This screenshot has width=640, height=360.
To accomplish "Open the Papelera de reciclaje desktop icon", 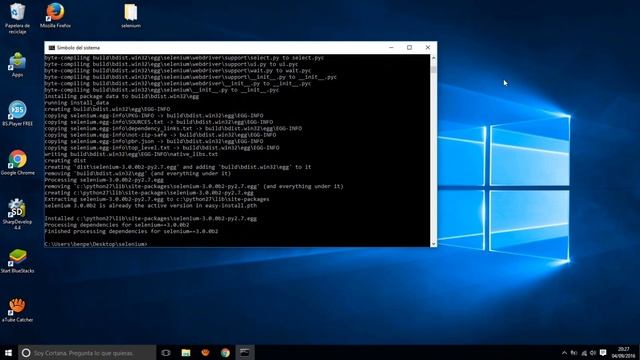I will pos(17,18).
